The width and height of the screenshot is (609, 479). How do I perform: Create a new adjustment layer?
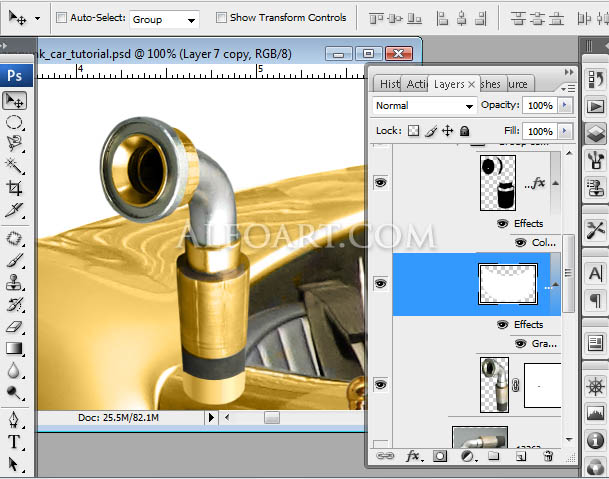(468, 456)
